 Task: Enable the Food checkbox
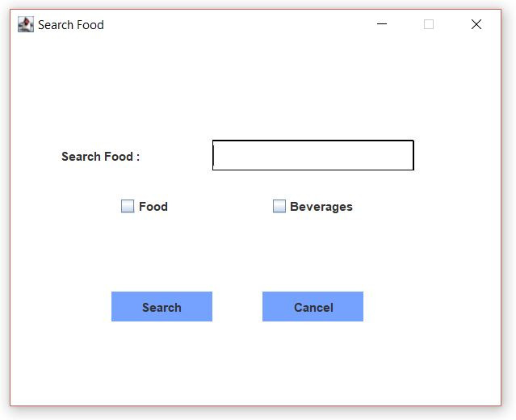[128, 207]
